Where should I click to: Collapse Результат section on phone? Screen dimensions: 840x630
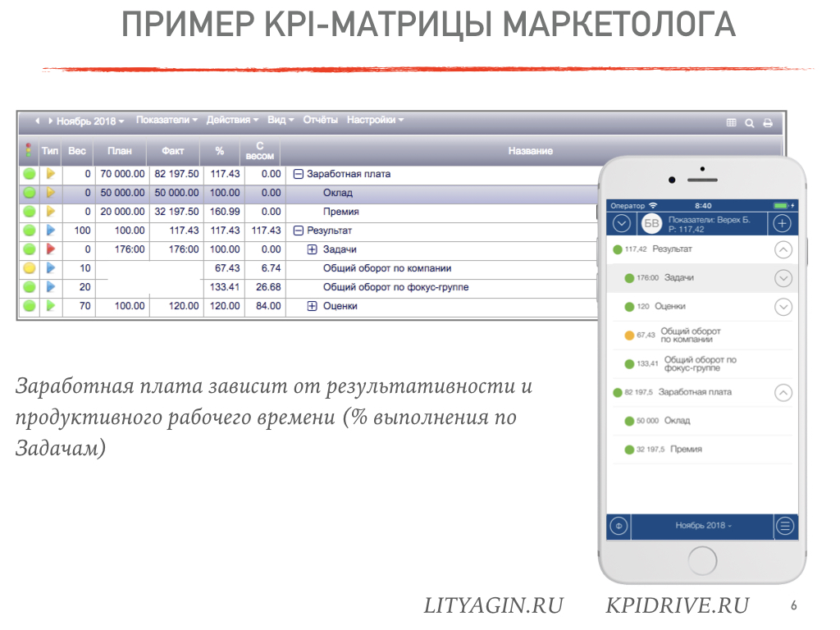tap(783, 249)
